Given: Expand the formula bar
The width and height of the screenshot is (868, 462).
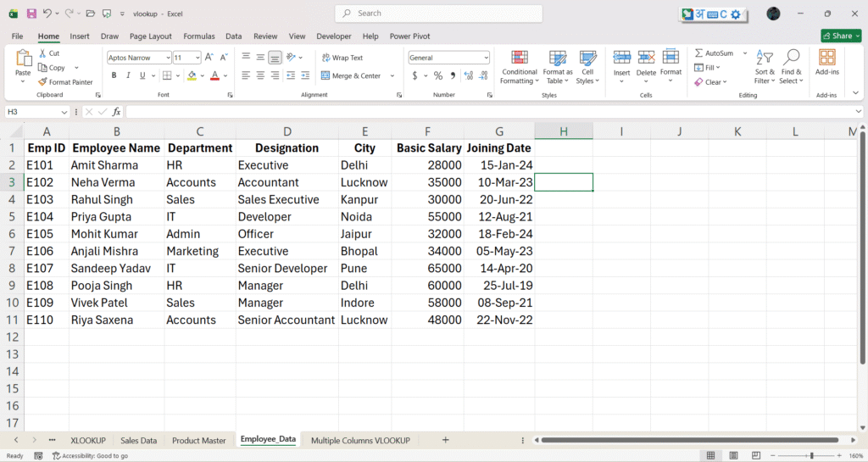Looking at the screenshot, I should 858,112.
